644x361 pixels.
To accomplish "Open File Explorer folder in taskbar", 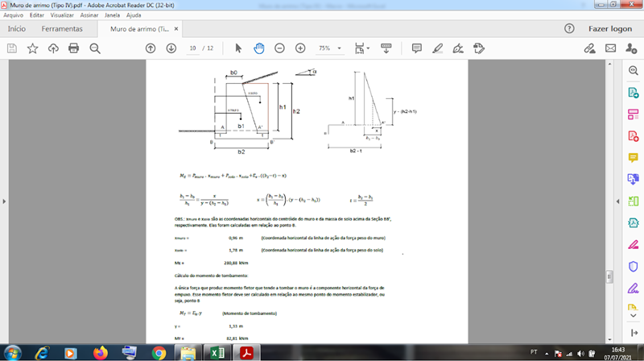I will click(x=188, y=353).
